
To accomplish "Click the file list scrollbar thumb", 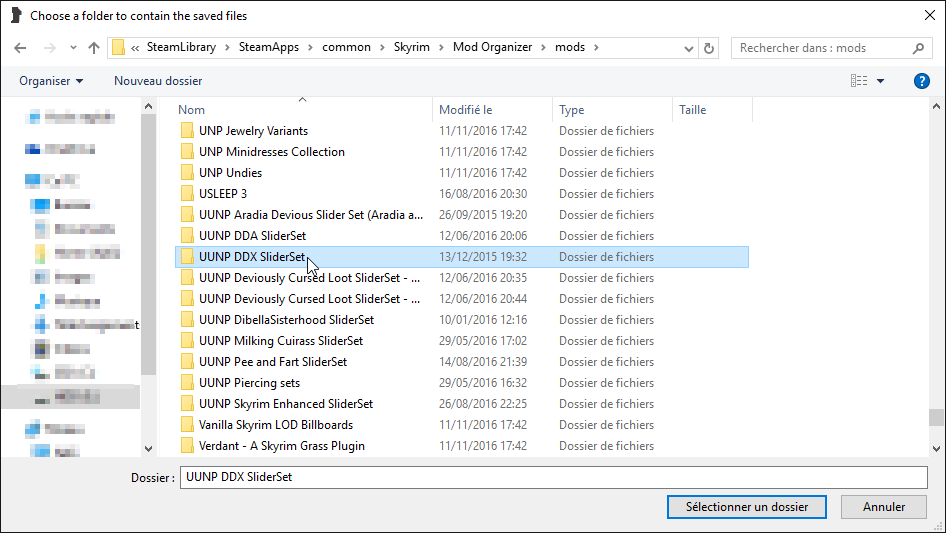I will (x=936, y=417).
